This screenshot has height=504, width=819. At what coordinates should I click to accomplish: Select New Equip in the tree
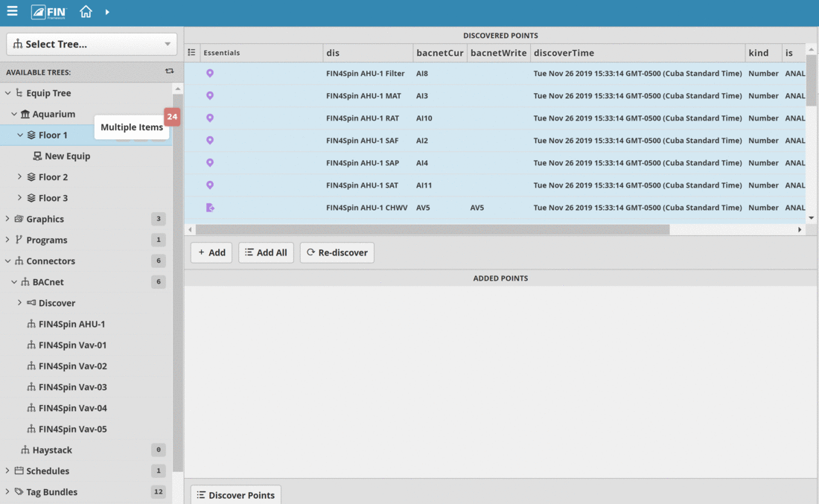click(67, 156)
